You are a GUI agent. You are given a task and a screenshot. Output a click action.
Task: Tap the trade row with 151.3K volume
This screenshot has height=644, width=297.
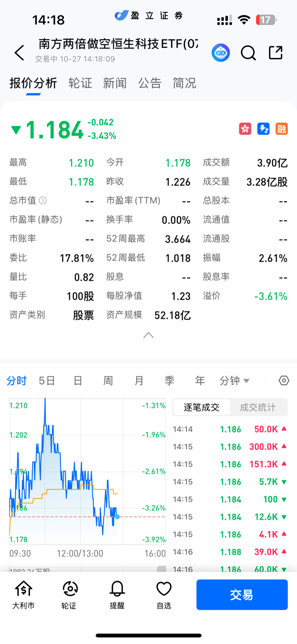pos(230,464)
